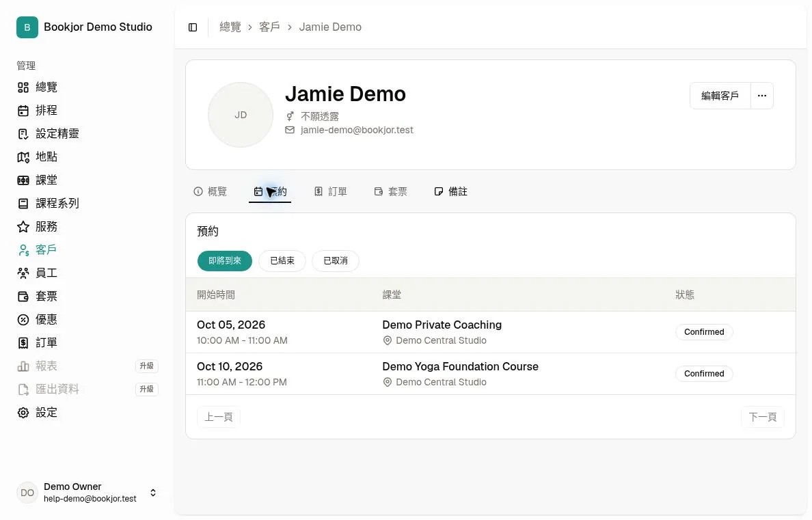The height and width of the screenshot is (520, 812).
Task: Click the 總覽 dashboard icon in sidebar
Action: (23, 87)
